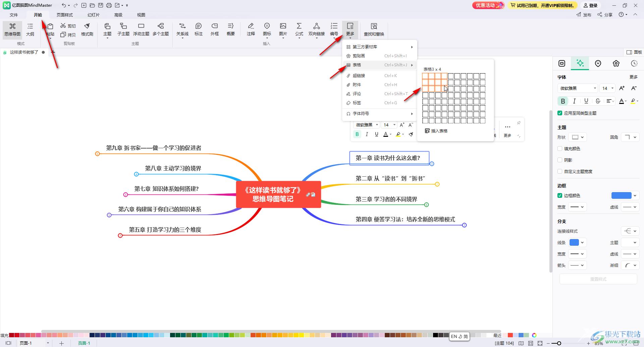Toggle the 面板 panel visibility
Screen dimensions: 644x347
pos(634,52)
